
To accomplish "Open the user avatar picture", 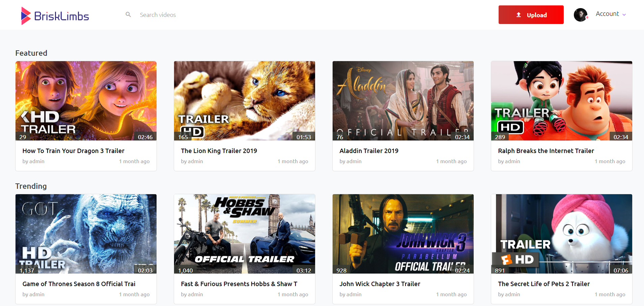I will click(x=581, y=15).
